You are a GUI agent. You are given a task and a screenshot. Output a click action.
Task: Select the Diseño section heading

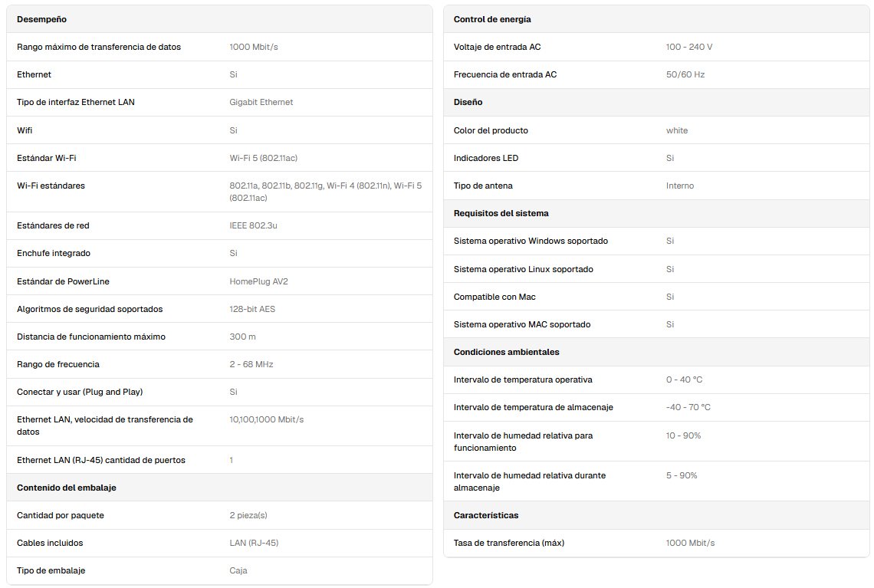coord(468,103)
